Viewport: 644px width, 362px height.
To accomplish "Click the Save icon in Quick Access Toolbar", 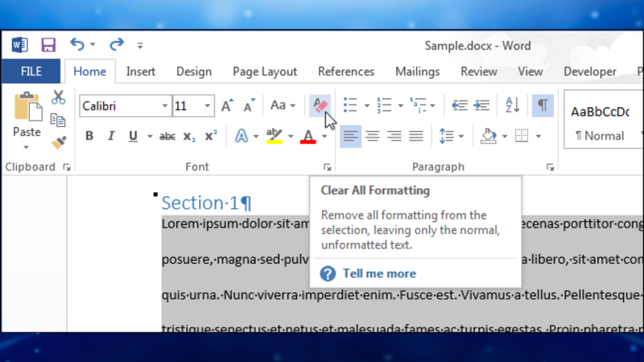I will pos(48,45).
